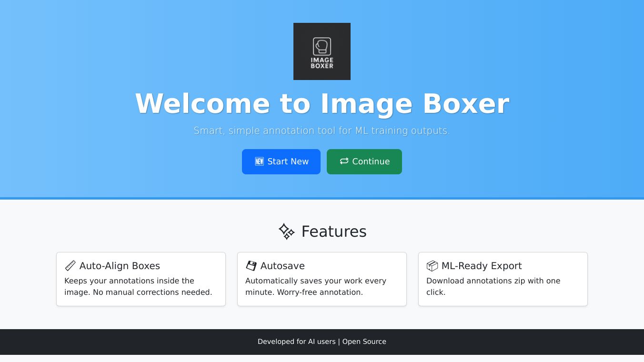Click the floppy disk Autosave icon

(x=251, y=266)
